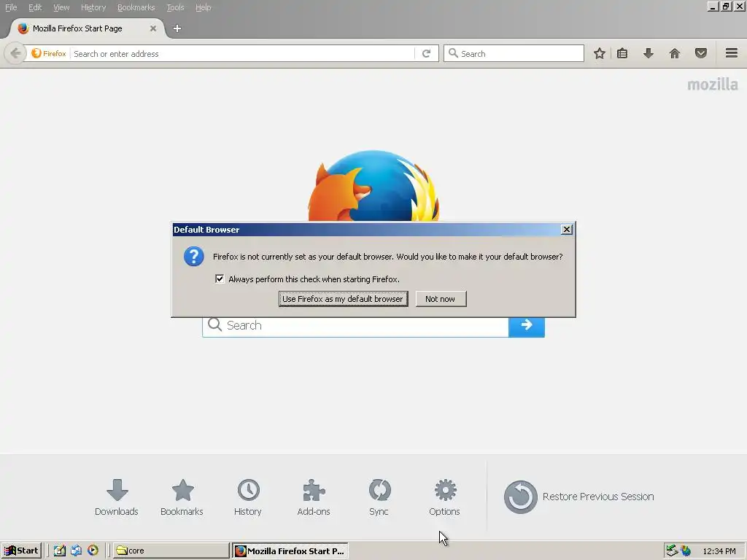Viewport: 747px width, 560px height.
Task: Open the downloads arrow icon in toolbar
Action: [648, 53]
